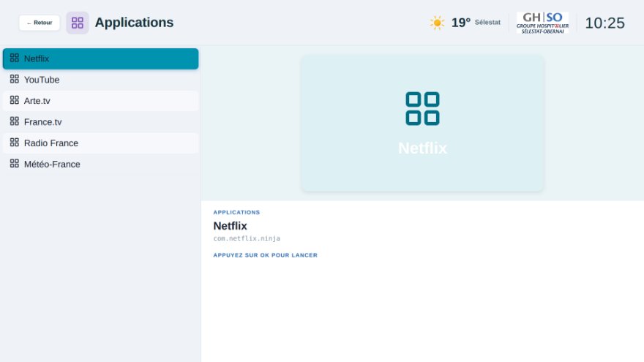Screen dimensions: 644x362
Task: Click the highlighted Netflix list item
Action: [101, 59]
